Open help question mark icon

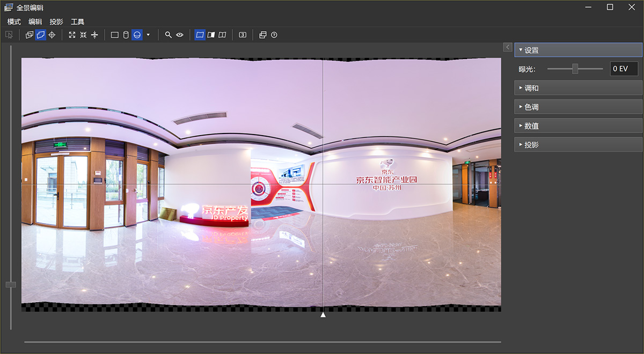pos(274,35)
